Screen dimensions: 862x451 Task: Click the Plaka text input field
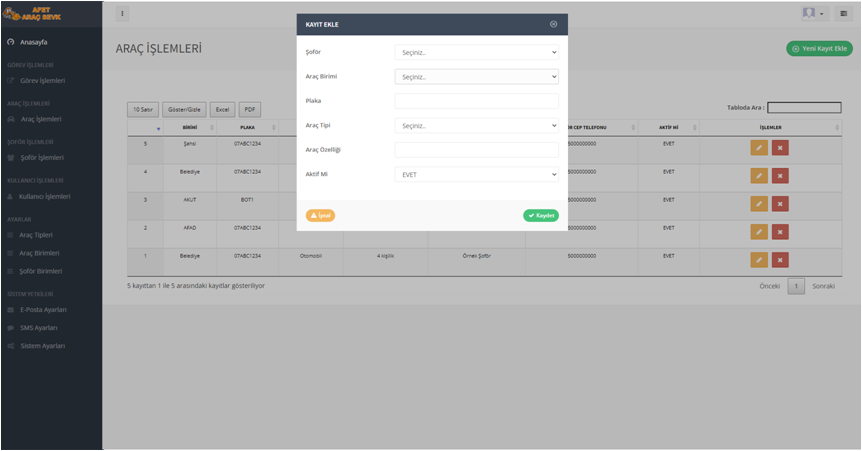[x=476, y=101]
